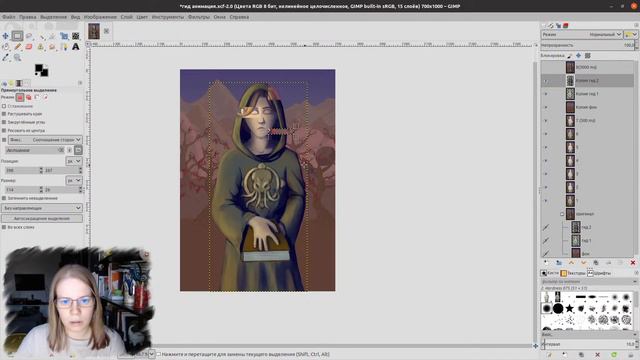The height and width of the screenshot is (360, 640).
Task: Click the Lock pixels brush icon
Action: pos(570,56)
